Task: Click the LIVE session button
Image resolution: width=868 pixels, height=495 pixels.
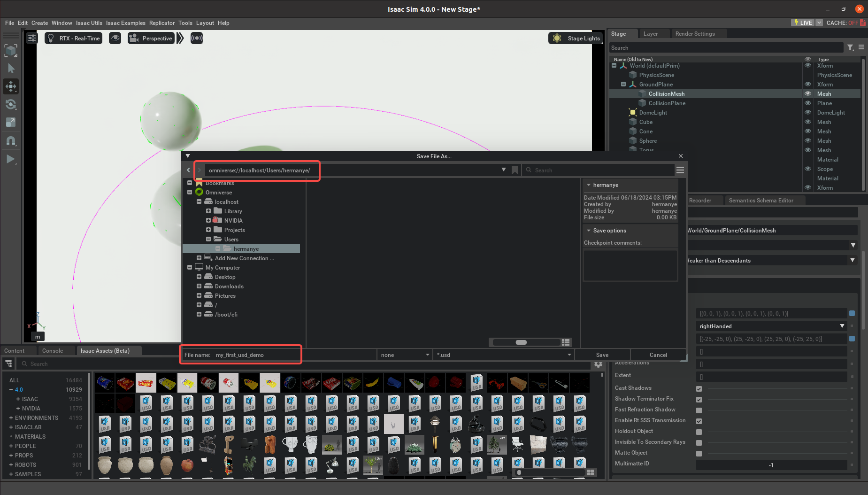Action: click(x=803, y=23)
